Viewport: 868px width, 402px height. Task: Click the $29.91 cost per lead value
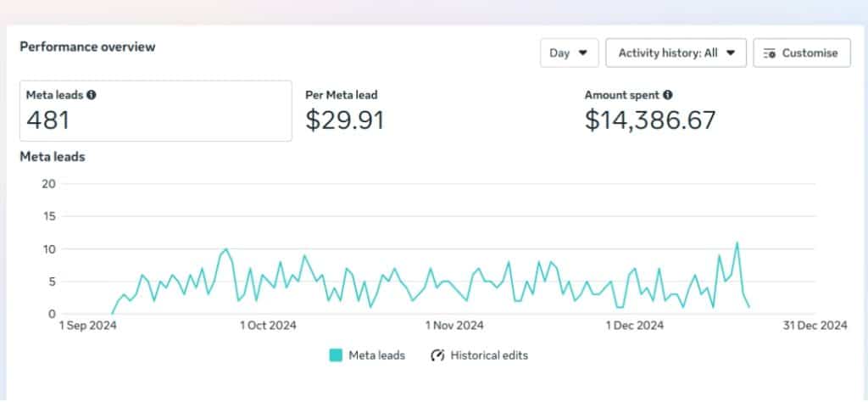(344, 120)
